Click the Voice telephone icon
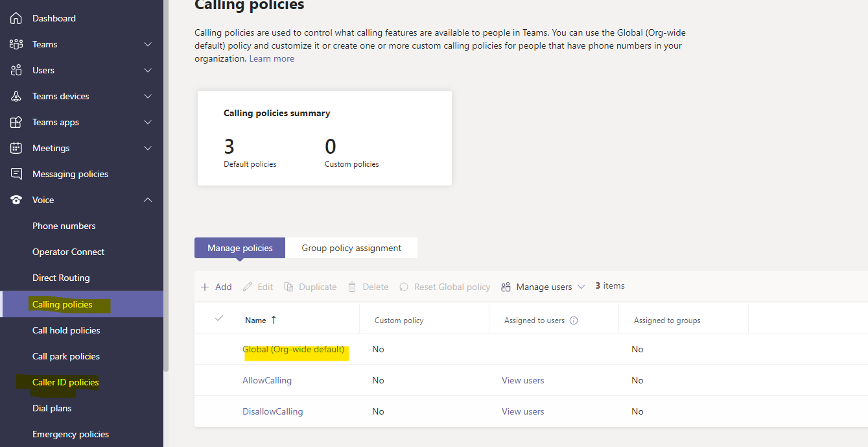The image size is (868, 447). point(16,200)
